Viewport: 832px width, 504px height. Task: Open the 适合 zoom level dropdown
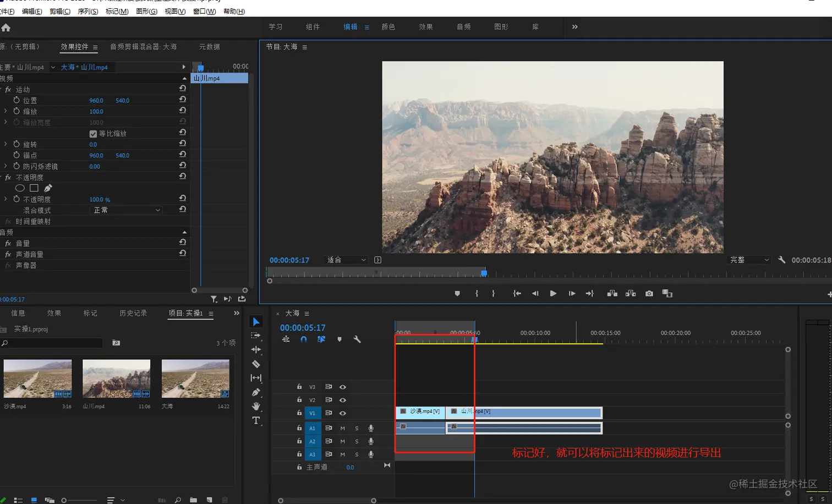[x=346, y=260]
